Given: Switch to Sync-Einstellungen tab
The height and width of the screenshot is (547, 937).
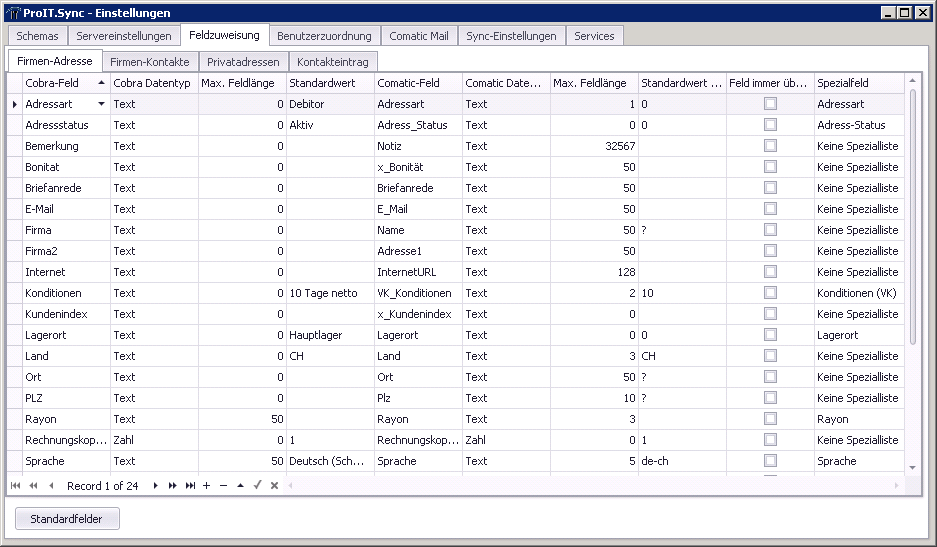Looking at the screenshot, I should click(x=511, y=36).
